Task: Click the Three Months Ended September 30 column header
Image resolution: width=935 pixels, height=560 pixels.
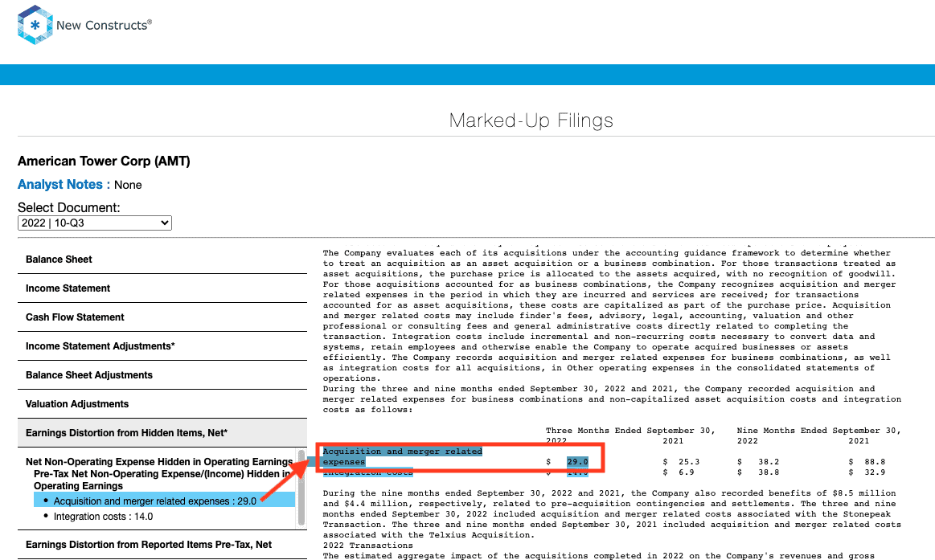Action: tap(630, 430)
